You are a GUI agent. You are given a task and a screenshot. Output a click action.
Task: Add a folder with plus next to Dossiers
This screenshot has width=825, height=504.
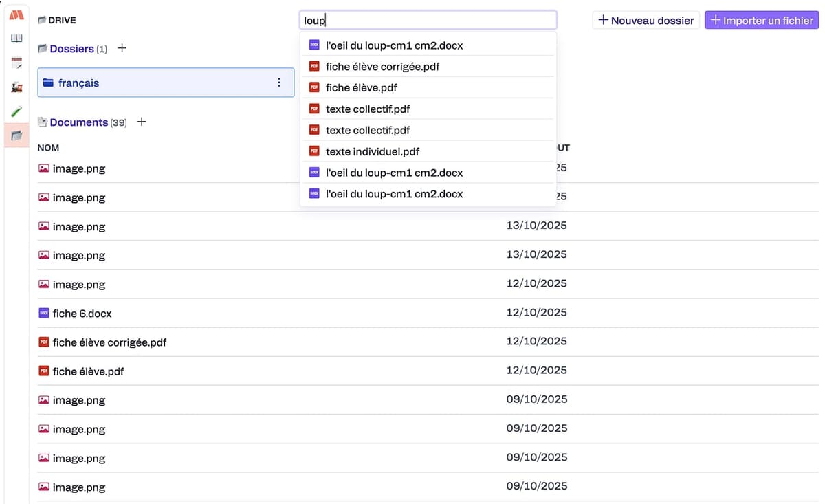point(122,48)
